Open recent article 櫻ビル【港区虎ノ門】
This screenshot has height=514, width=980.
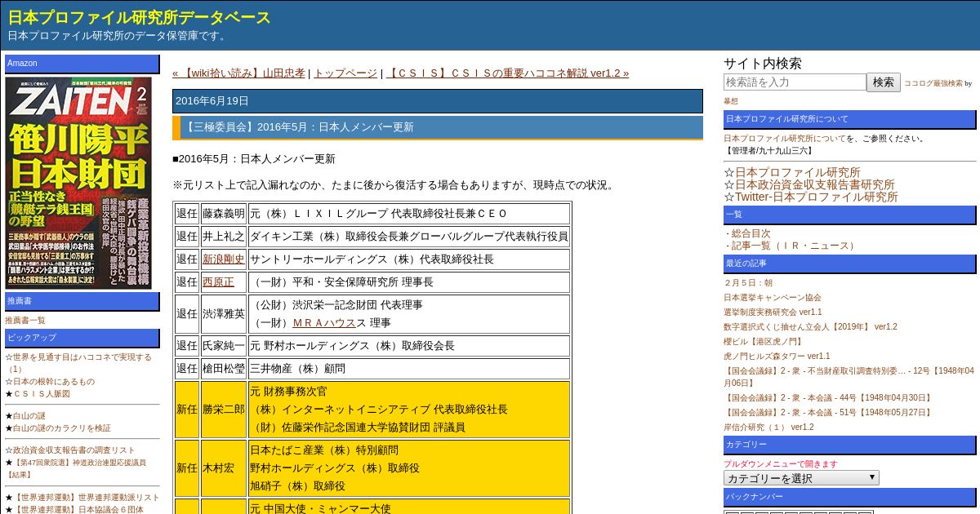coord(764,342)
